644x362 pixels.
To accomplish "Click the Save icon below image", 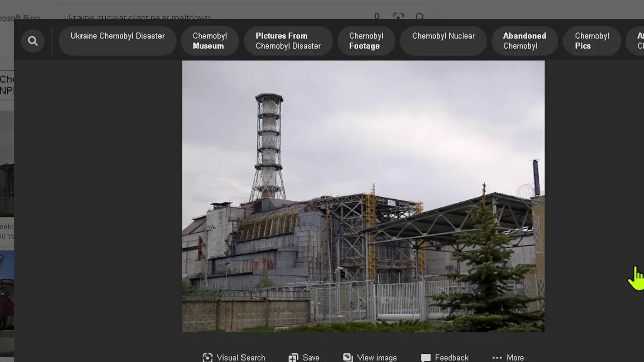I will tap(293, 357).
